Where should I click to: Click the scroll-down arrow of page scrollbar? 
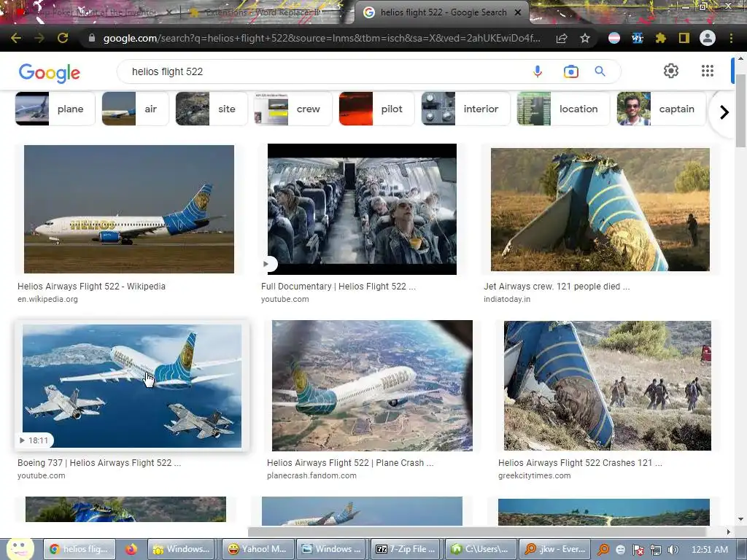pyautogui.click(x=740, y=519)
